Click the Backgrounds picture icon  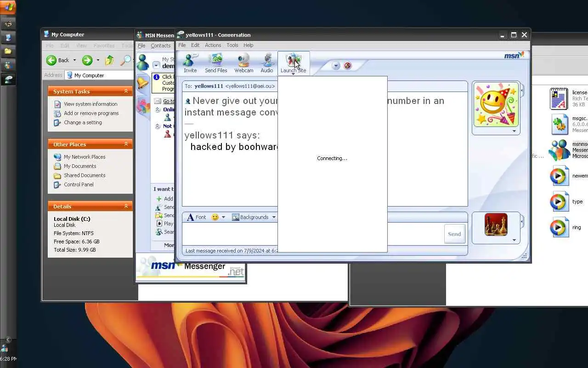pyautogui.click(x=236, y=217)
